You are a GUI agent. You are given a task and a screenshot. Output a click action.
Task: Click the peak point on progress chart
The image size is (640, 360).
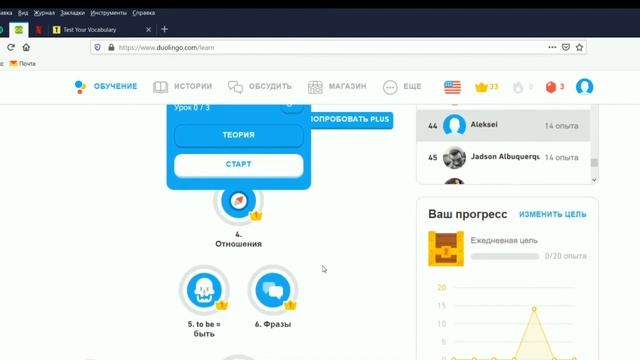(x=534, y=309)
